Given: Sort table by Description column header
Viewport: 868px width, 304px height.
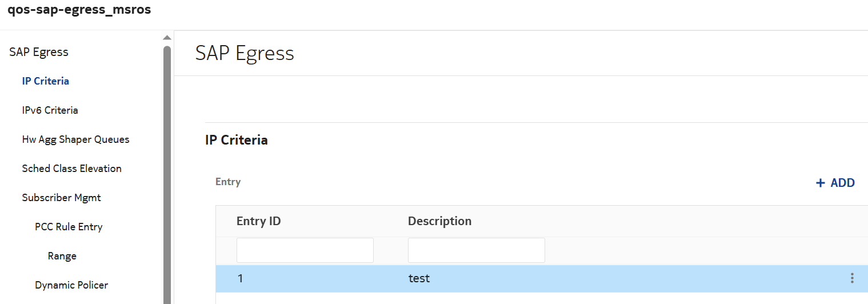Looking at the screenshot, I should 439,221.
